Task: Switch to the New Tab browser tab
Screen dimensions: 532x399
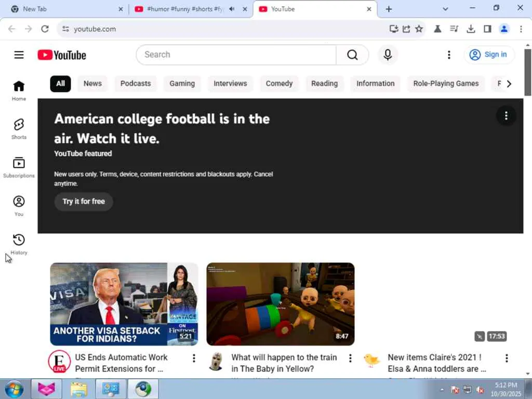Action: (64, 9)
